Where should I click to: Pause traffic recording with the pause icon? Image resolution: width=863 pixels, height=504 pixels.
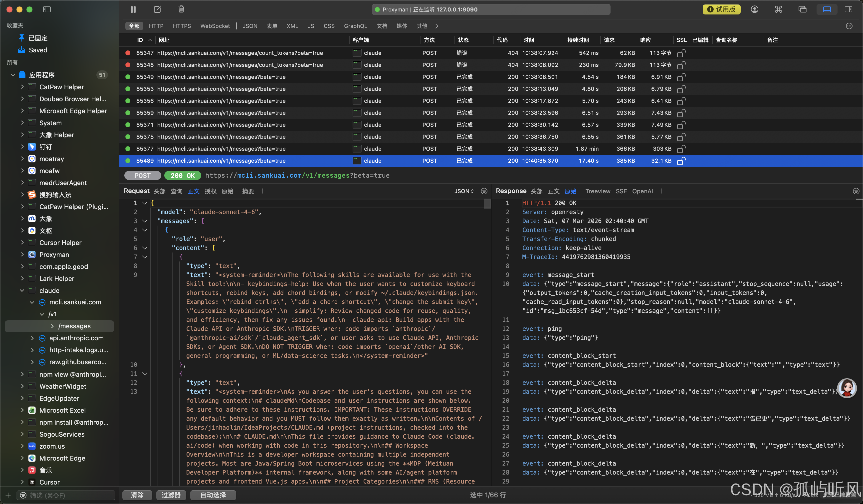point(133,9)
